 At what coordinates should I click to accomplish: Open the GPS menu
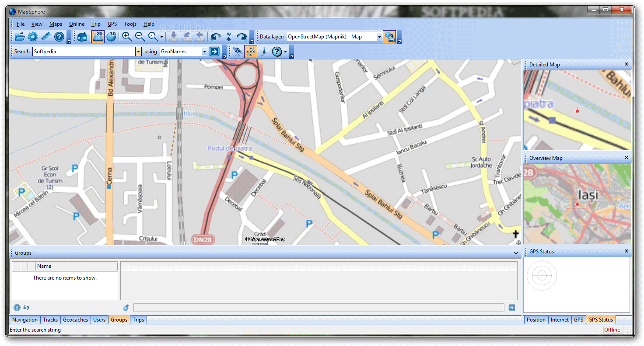tap(112, 24)
